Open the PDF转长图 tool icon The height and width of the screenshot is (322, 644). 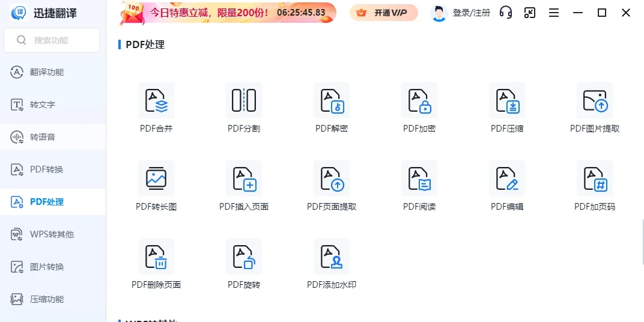point(156,178)
